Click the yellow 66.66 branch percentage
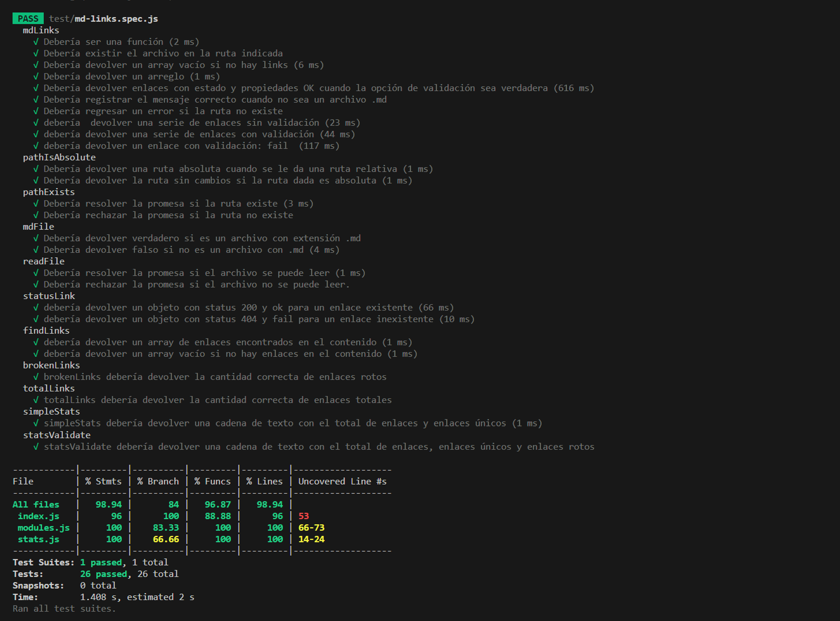 coord(166,539)
